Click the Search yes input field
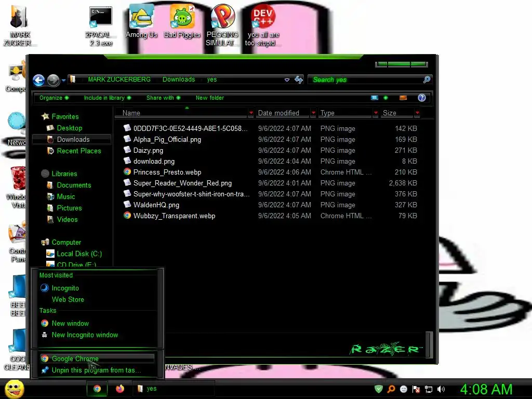 click(x=365, y=79)
